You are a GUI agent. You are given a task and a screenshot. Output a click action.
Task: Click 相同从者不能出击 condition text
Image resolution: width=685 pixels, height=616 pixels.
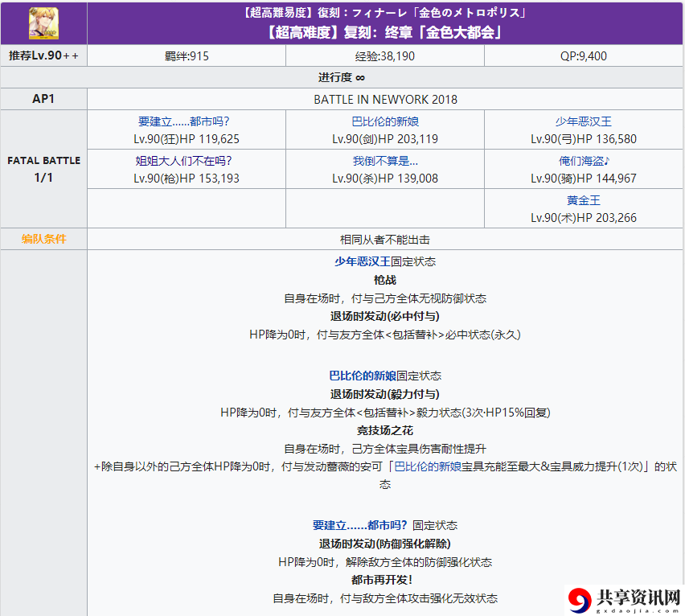click(x=385, y=240)
